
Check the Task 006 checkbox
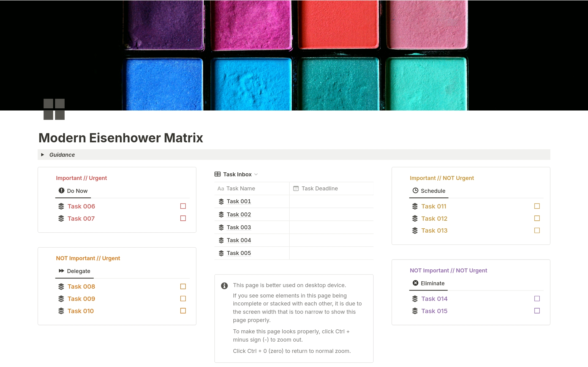click(183, 206)
